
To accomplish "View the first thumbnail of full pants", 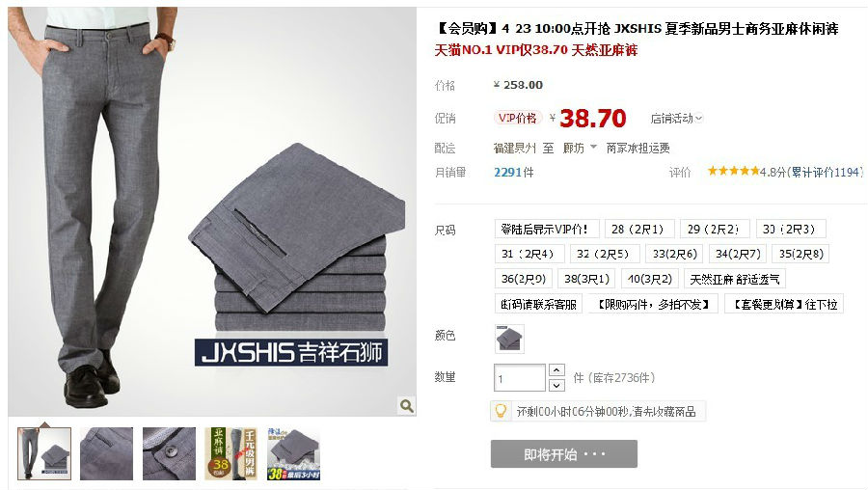I will (x=44, y=453).
